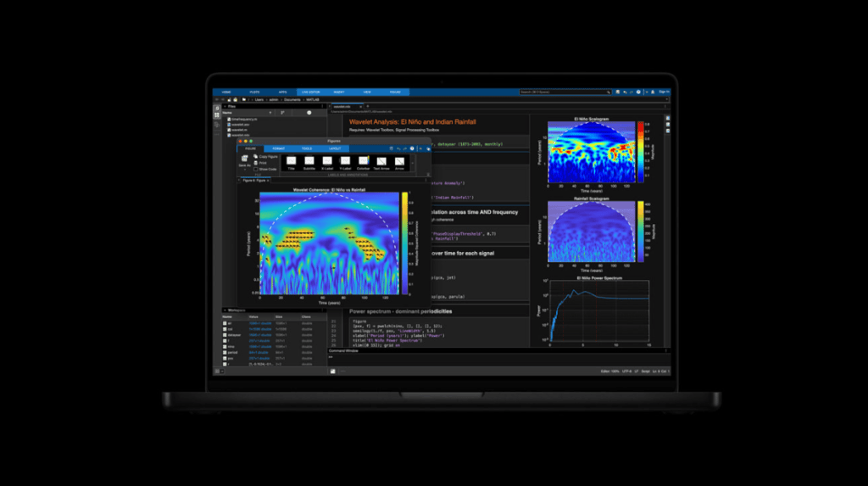Image resolution: width=868 pixels, height=486 pixels.
Task: Switch to the LIVE EDITOR ribbon tab
Action: pyautogui.click(x=310, y=91)
